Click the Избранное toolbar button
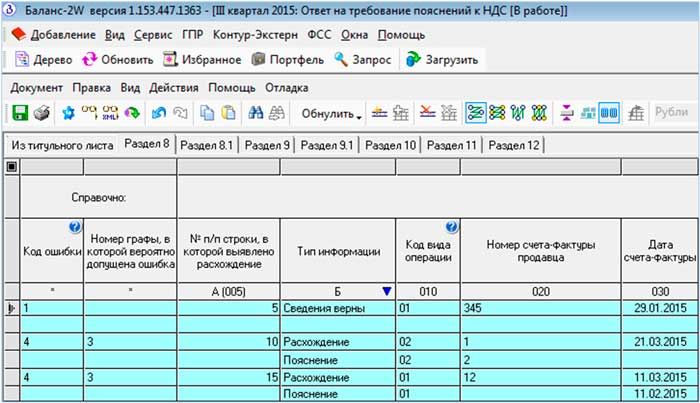This screenshot has width=700, height=403. coord(202,59)
